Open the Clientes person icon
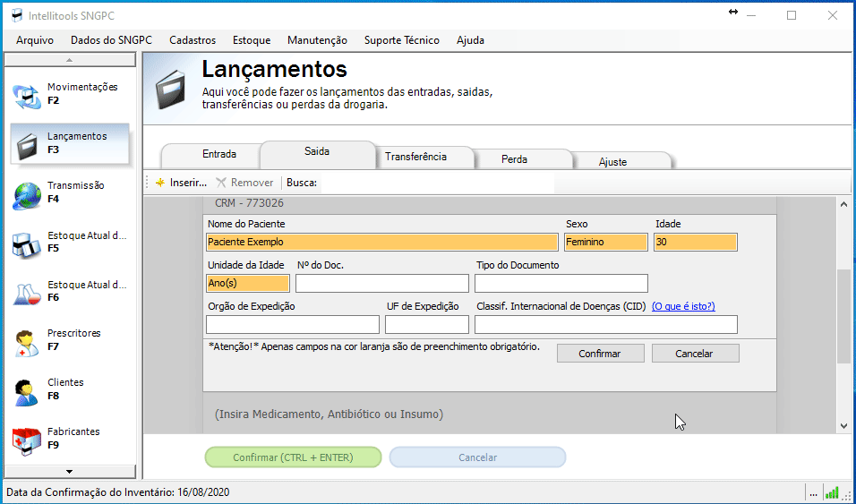This screenshot has height=504, width=856. pyautogui.click(x=26, y=393)
